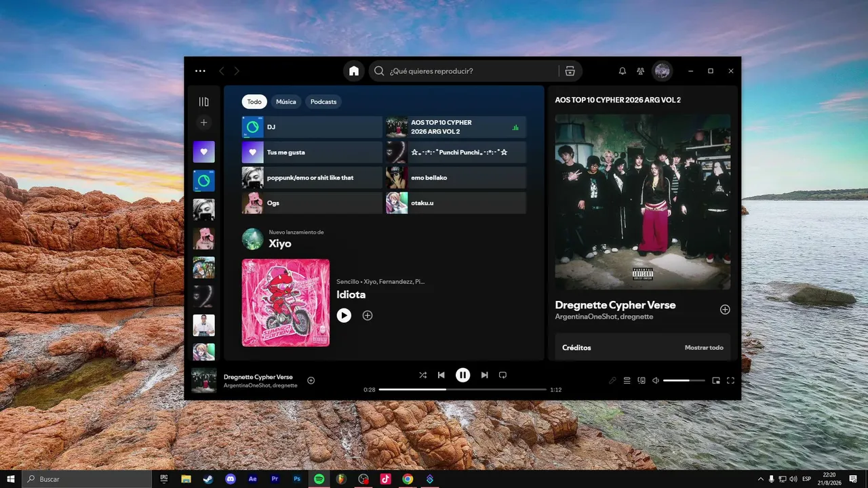
Task: Click the magnifier search icon
Action: pos(380,71)
